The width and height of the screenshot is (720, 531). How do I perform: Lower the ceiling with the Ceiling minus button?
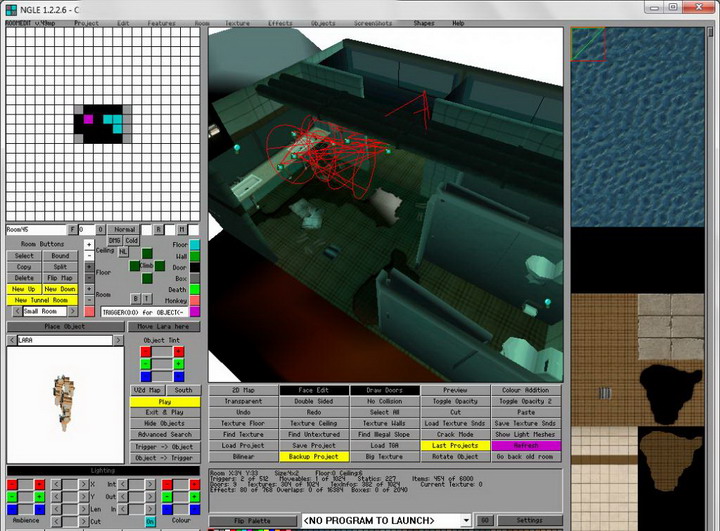[89, 255]
